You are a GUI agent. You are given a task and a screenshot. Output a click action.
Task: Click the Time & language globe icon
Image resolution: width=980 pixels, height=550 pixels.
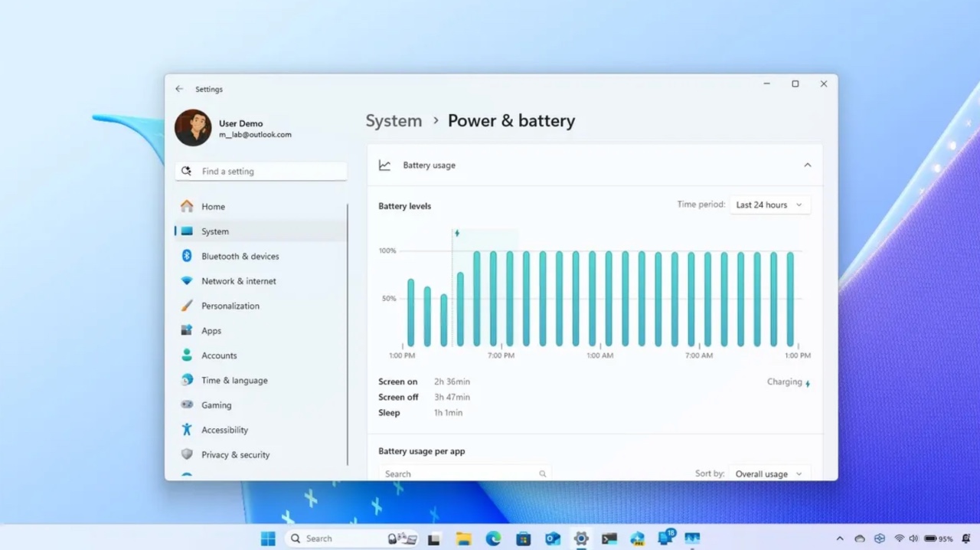(x=187, y=380)
